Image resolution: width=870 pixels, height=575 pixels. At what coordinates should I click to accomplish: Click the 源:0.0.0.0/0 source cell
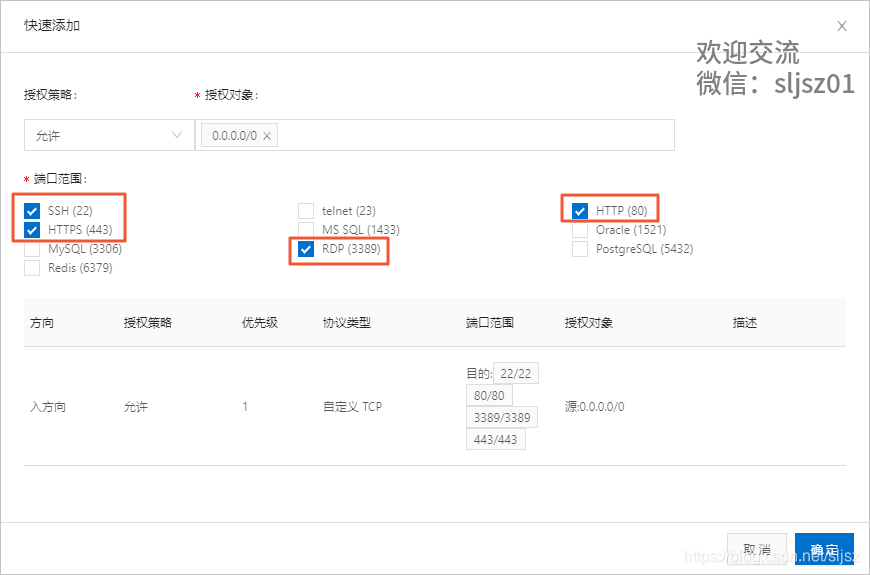594,407
